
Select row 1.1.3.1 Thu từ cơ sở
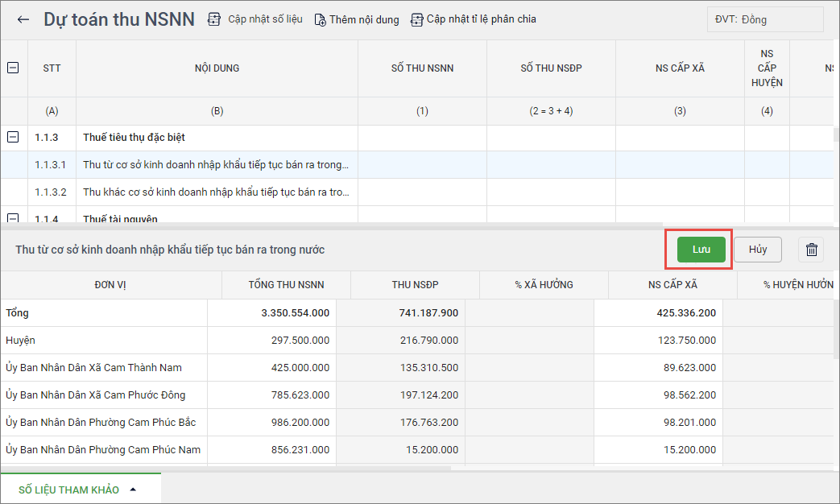216,165
